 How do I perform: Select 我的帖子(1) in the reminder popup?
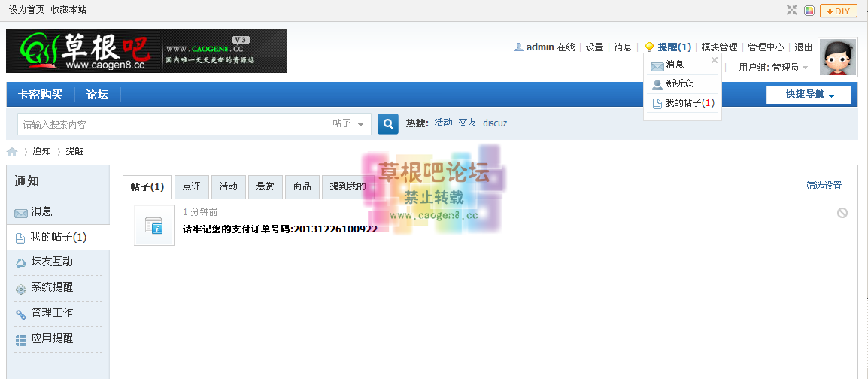coord(690,103)
